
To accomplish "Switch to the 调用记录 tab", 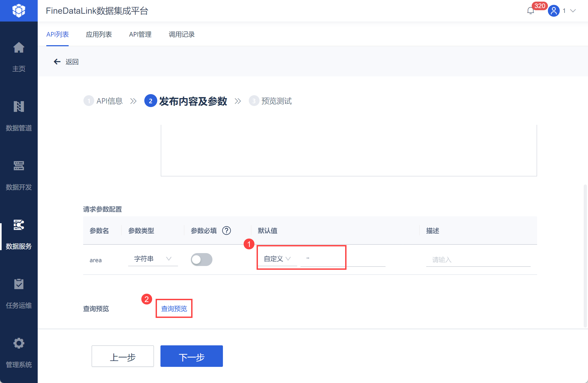I will point(181,34).
